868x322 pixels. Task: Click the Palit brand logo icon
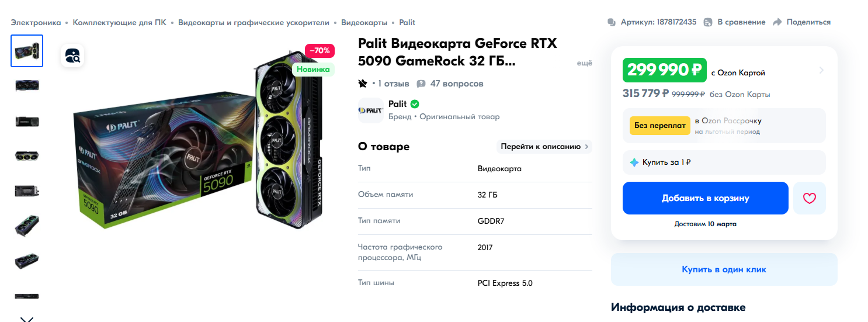click(370, 110)
